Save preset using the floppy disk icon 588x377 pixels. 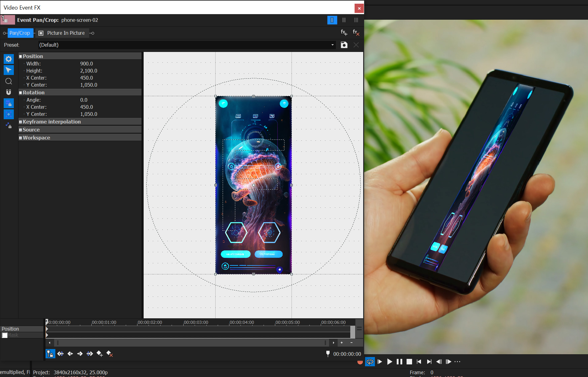click(x=344, y=45)
